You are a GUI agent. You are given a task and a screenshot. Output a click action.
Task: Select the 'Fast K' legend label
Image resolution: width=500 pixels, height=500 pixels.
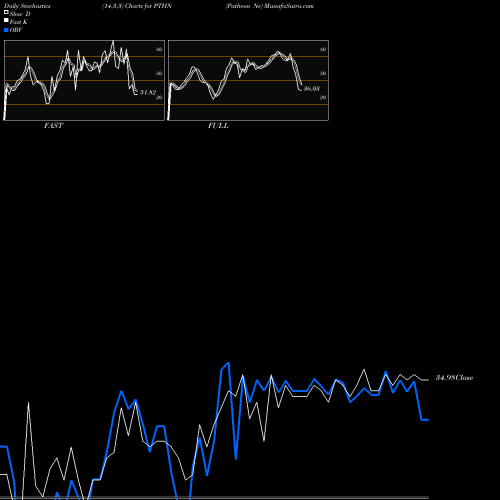pyautogui.click(x=18, y=22)
